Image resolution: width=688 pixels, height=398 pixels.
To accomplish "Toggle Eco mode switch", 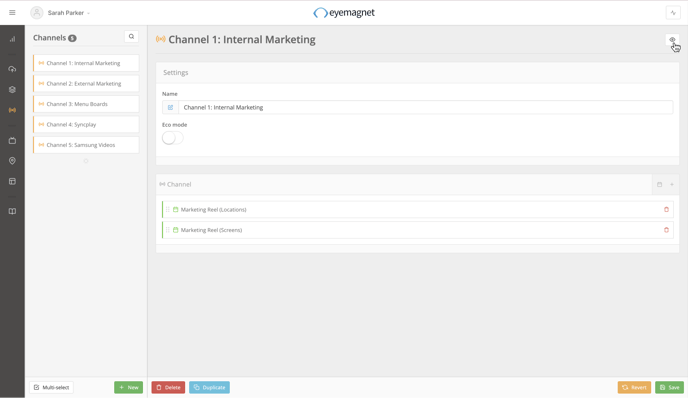I will (x=172, y=138).
